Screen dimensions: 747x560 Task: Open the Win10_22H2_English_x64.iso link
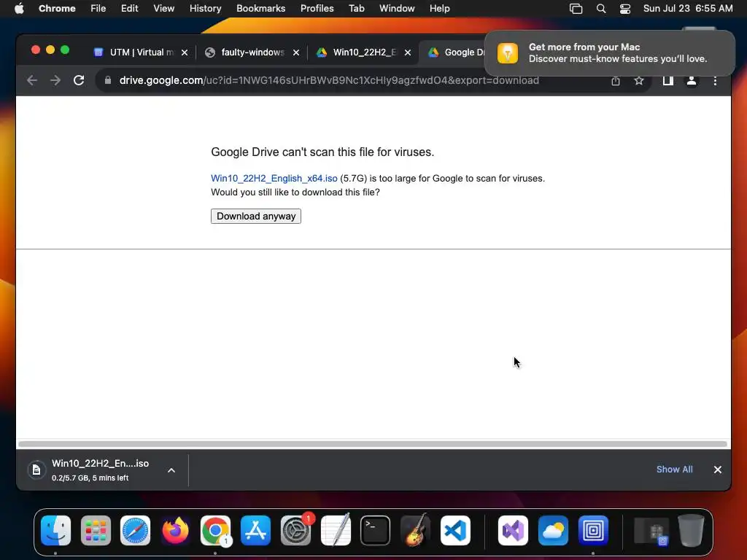[274, 179]
